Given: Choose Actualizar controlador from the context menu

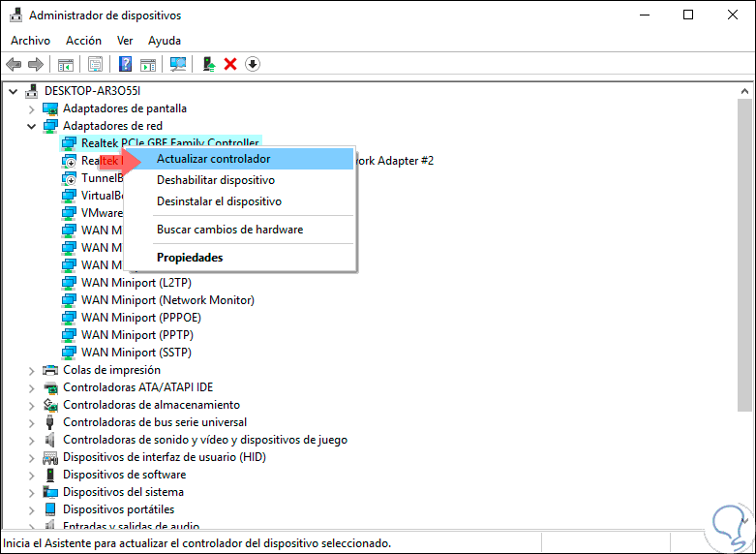Looking at the screenshot, I should pyautogui.click(x=239, y=159).
